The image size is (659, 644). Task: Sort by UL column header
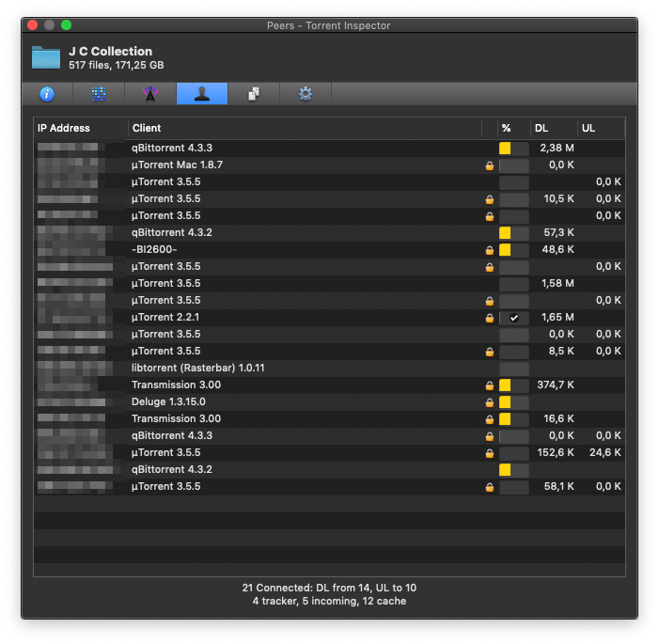tap(601, 128)
